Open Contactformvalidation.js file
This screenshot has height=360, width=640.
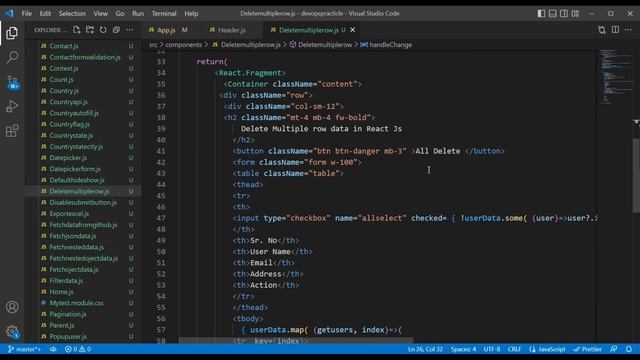pos(85,57)
